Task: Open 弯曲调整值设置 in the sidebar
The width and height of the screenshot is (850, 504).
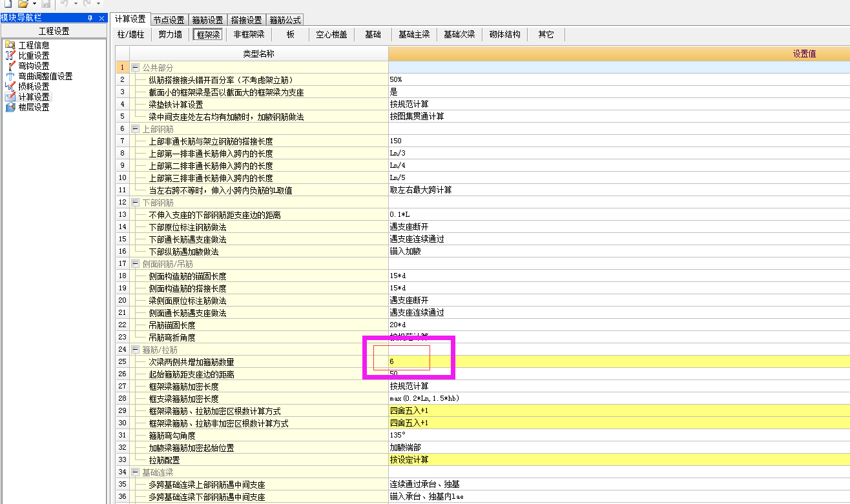Action: click(x=45, y=76)
